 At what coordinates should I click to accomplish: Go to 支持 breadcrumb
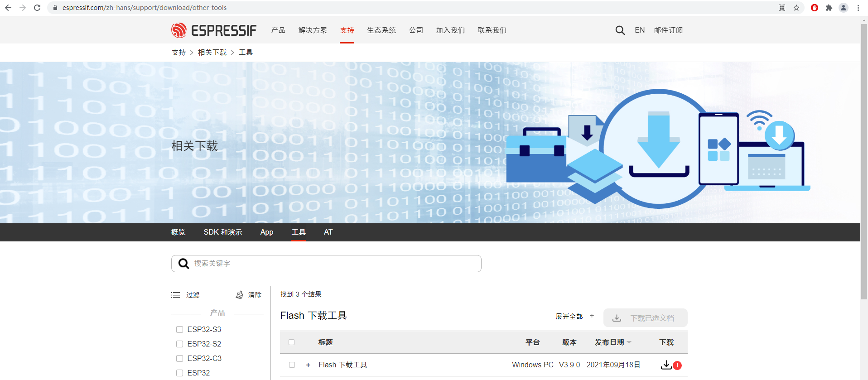tap(178, 53)
